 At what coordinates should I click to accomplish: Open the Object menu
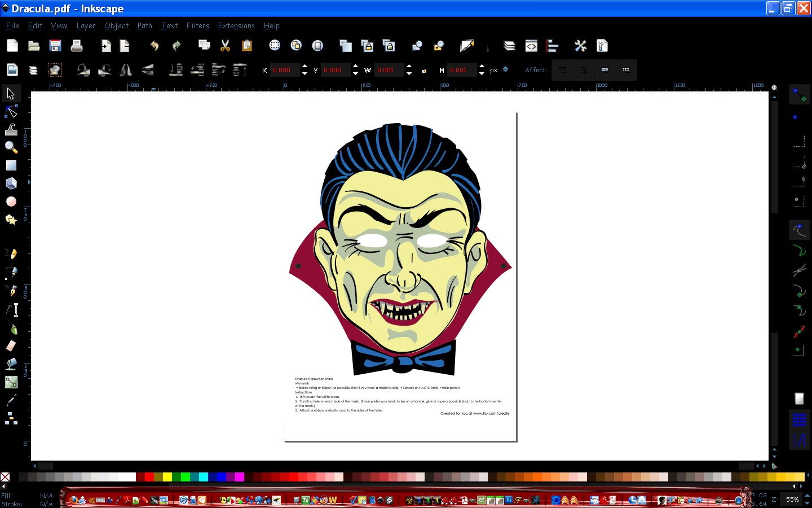click(116, 25)
